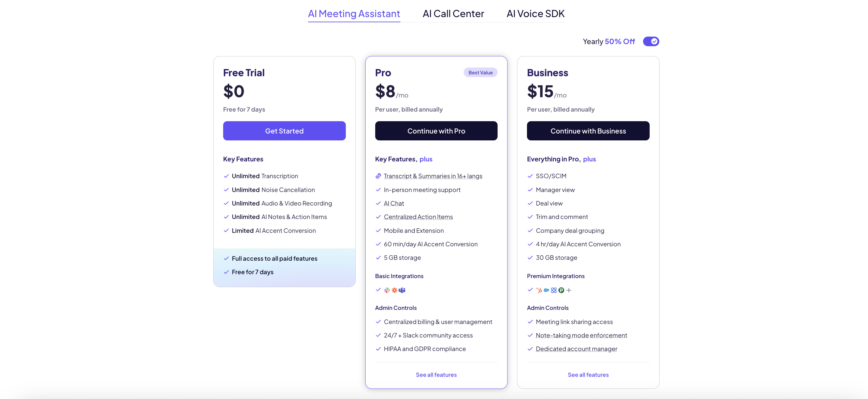
Task: Expand See all features under Pro plan
Action: click(x=436, y=375)
